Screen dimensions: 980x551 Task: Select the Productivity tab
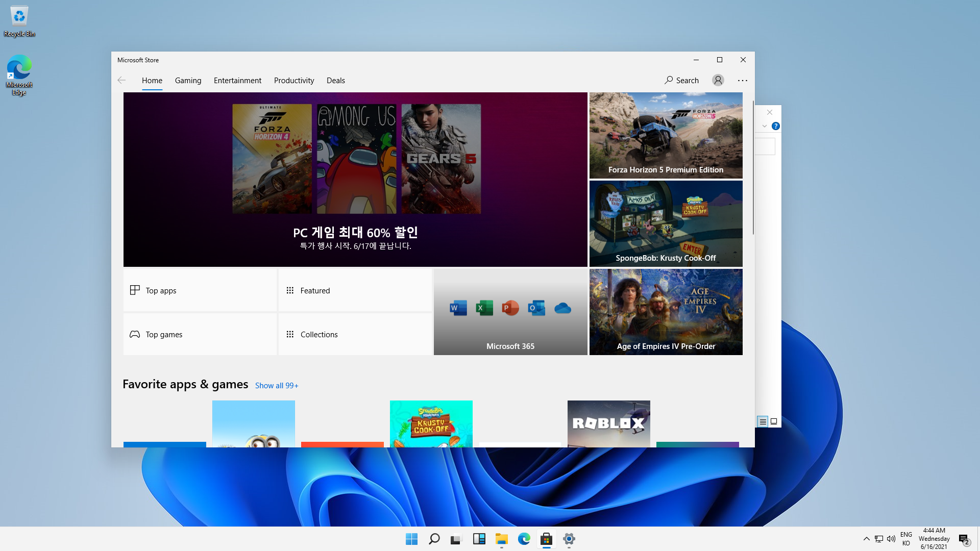294,80
